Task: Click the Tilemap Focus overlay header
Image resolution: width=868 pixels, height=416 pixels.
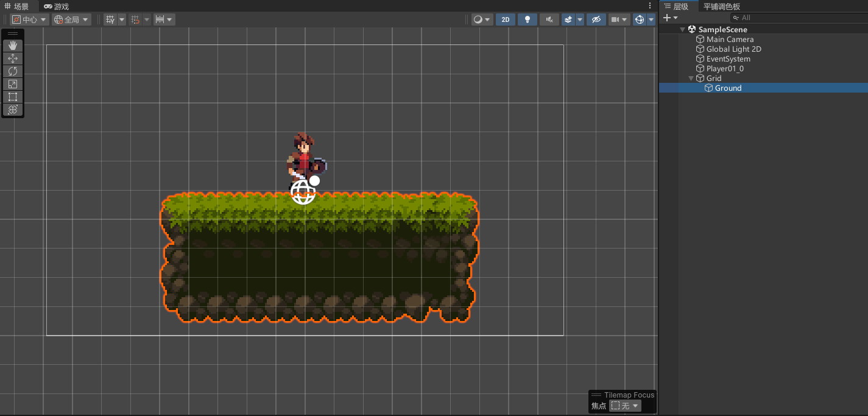Action: tap(623, 395)
